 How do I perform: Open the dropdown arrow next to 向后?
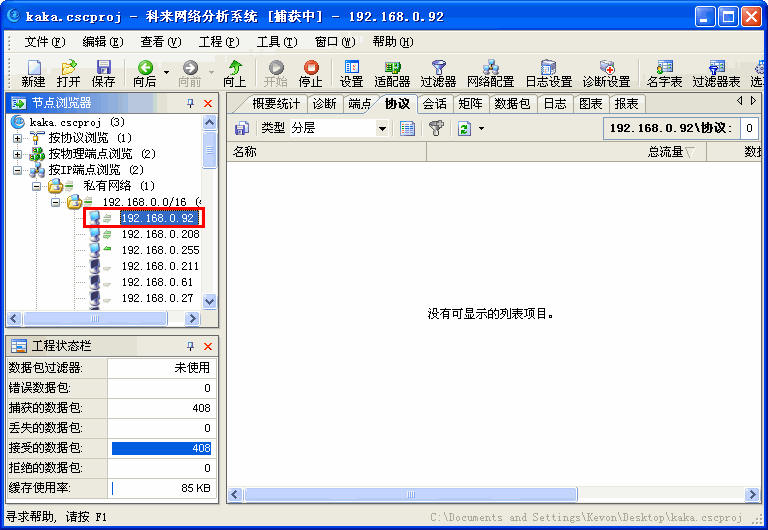coord(167,72)
